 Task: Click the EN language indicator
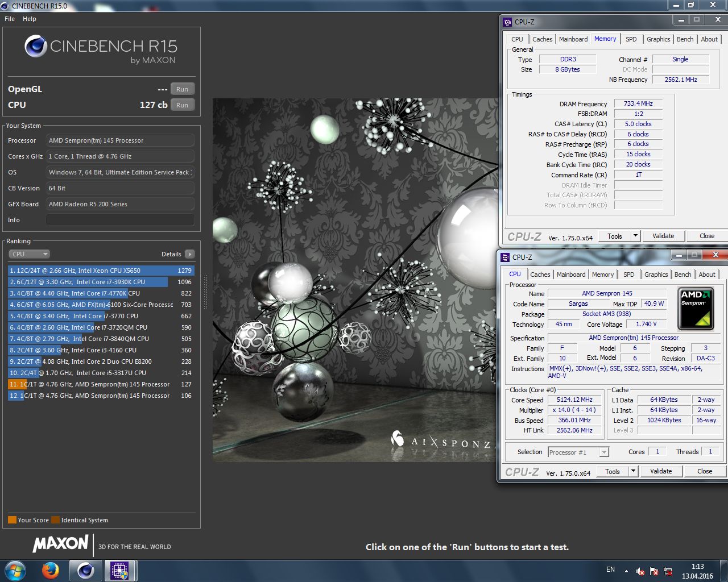610,569
